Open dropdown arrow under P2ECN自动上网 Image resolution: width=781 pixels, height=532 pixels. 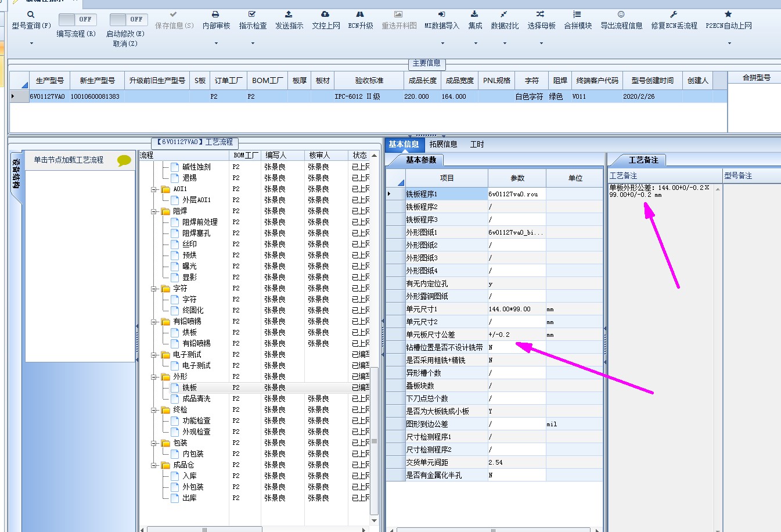[729, 43]
